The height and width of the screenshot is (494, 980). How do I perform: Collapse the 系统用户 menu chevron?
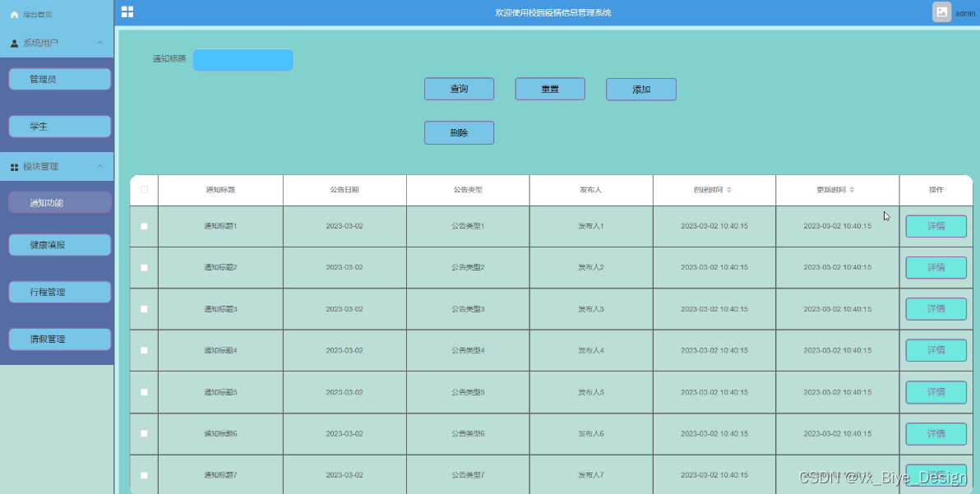click(x=100, y=43)
